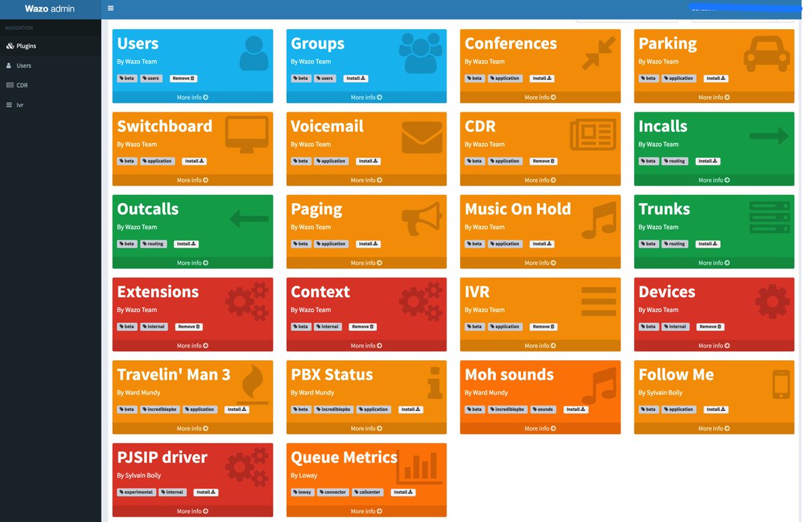This screenshot has height=522, width=812.
Task: Click the right arrow icon on Incalls card
Action: pyautogui.click(x=769, y=136)
